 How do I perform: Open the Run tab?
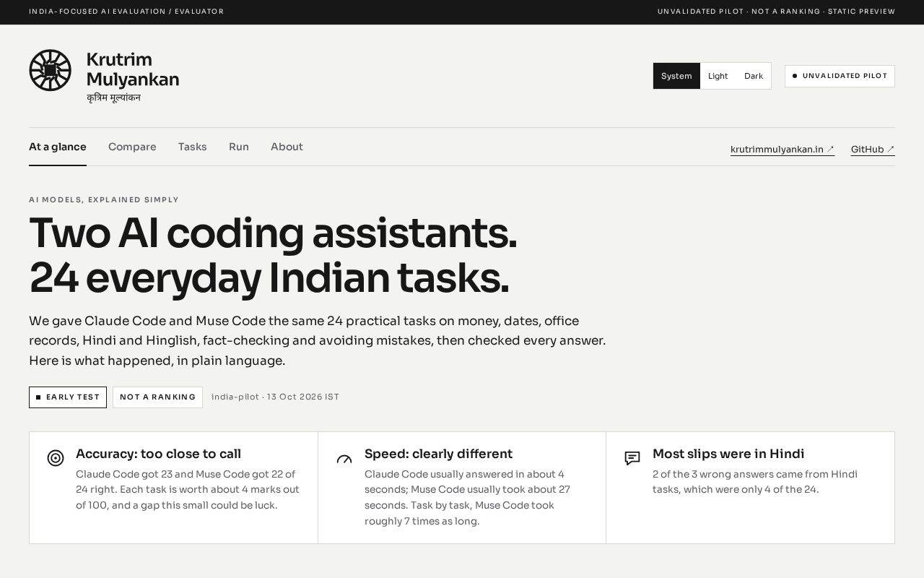239,147
